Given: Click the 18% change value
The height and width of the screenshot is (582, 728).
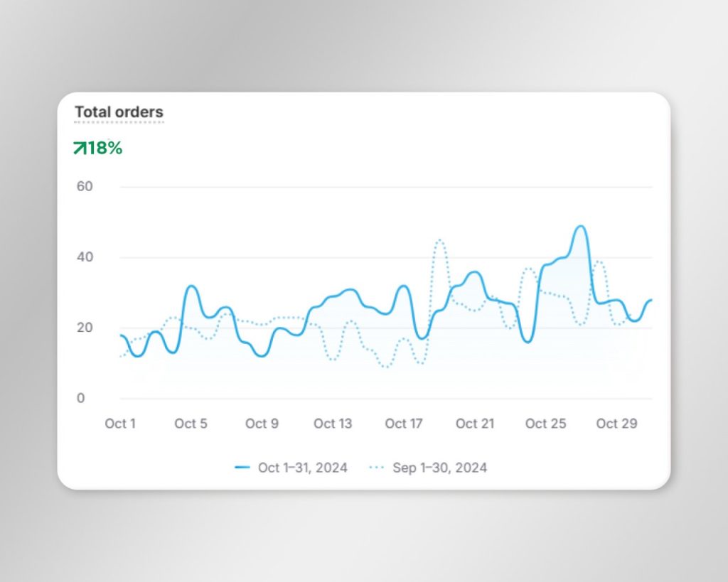Looking at the screenshot, I should tap(105, 148).
